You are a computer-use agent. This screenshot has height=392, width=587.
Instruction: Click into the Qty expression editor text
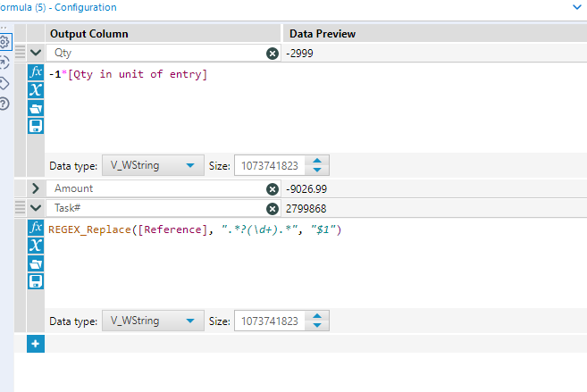tap(128, 74)
